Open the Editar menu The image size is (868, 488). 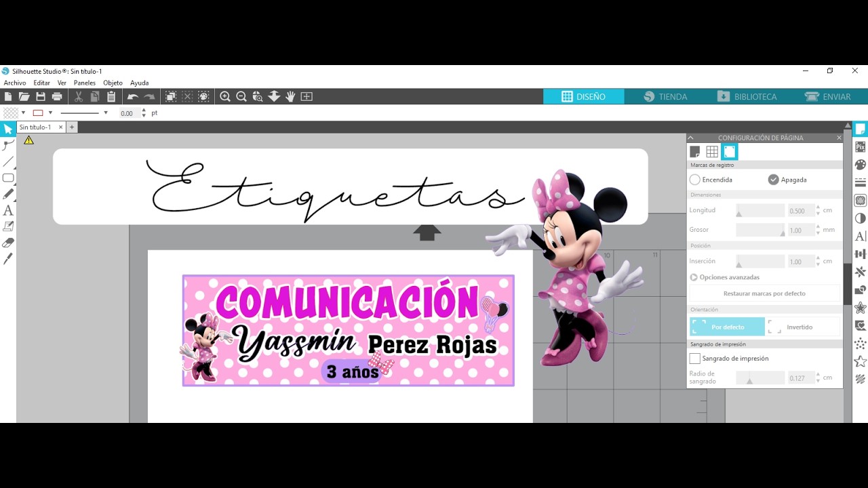pyautogui.click(x=42, y=83)
